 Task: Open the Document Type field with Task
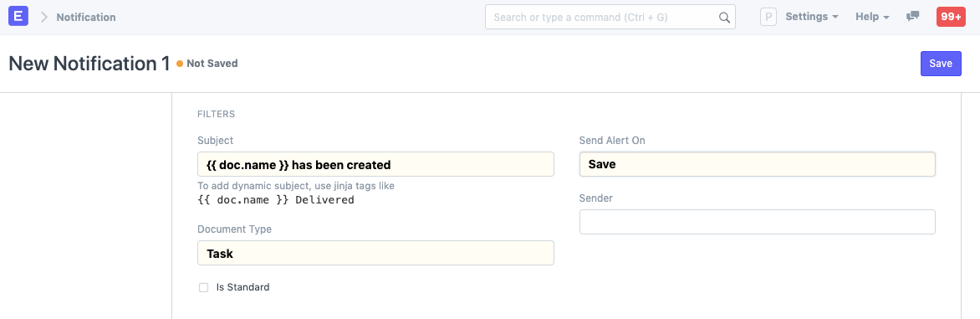coord(375,253)
